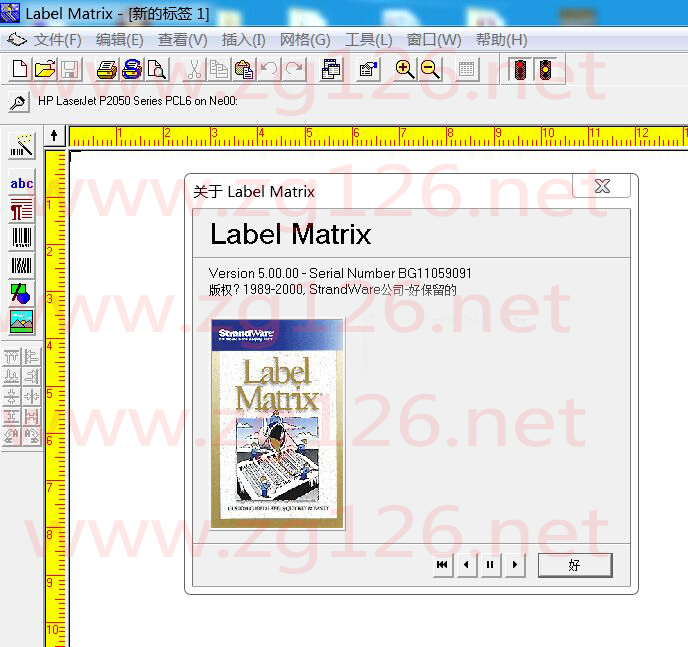Click the center horizontally alignment icon
The height and width of the screenshot is (647, 688).
32,397
